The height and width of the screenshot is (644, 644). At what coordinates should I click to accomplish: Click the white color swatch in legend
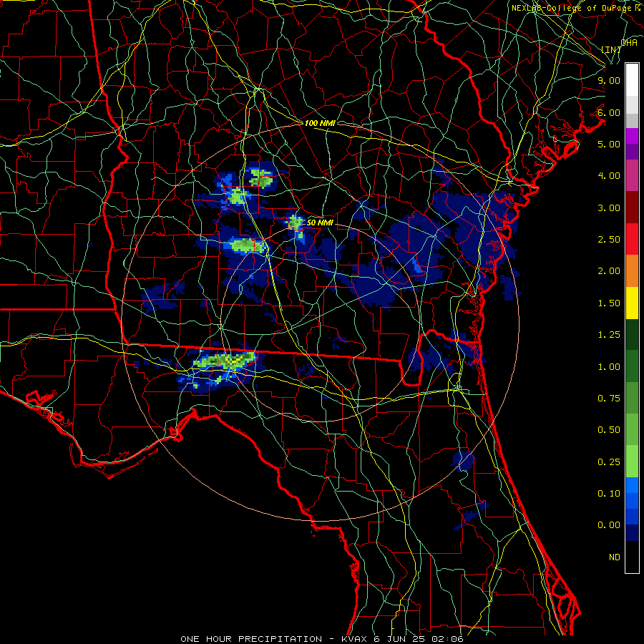tap(632, 80)
